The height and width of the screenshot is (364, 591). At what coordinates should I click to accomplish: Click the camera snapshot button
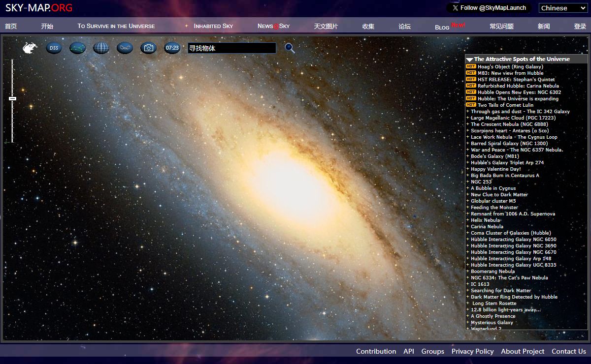click(148, 48)
